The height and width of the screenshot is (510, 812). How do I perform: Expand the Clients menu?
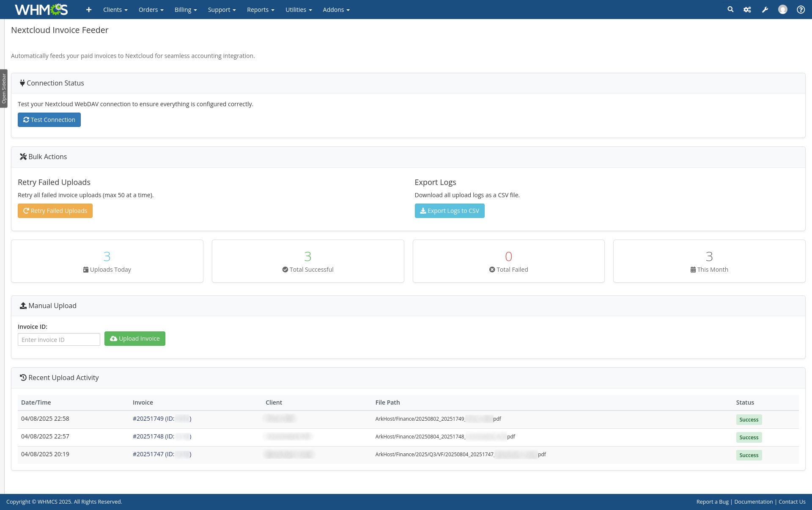click(x=115, y=10)
